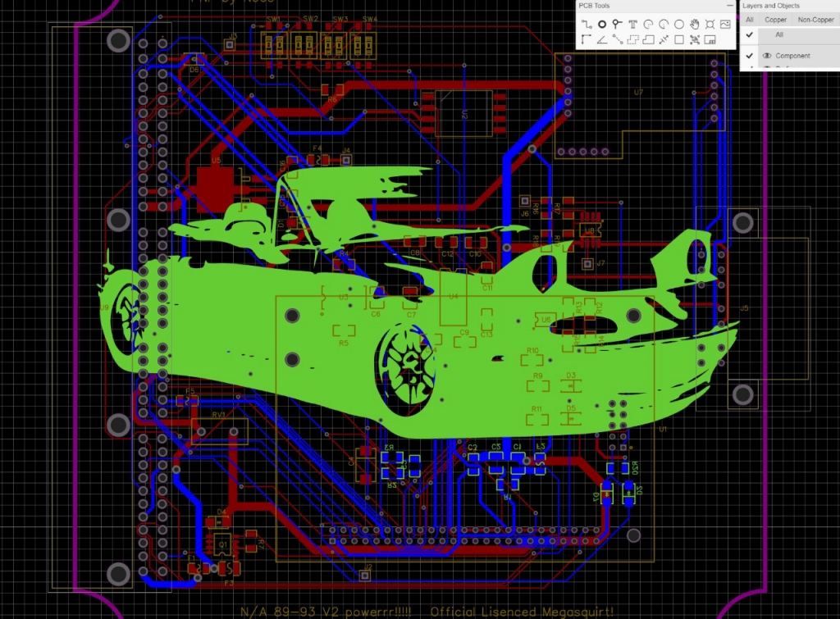Select the Hole tool
The height and width of the screenshot is (619, 840).
(x=710, y=24)
